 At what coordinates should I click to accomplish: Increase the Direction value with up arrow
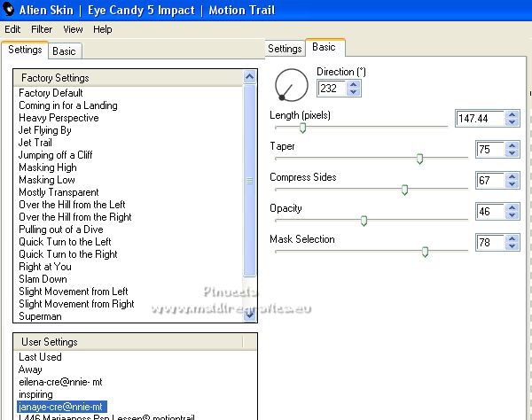[x=354, y=85]
